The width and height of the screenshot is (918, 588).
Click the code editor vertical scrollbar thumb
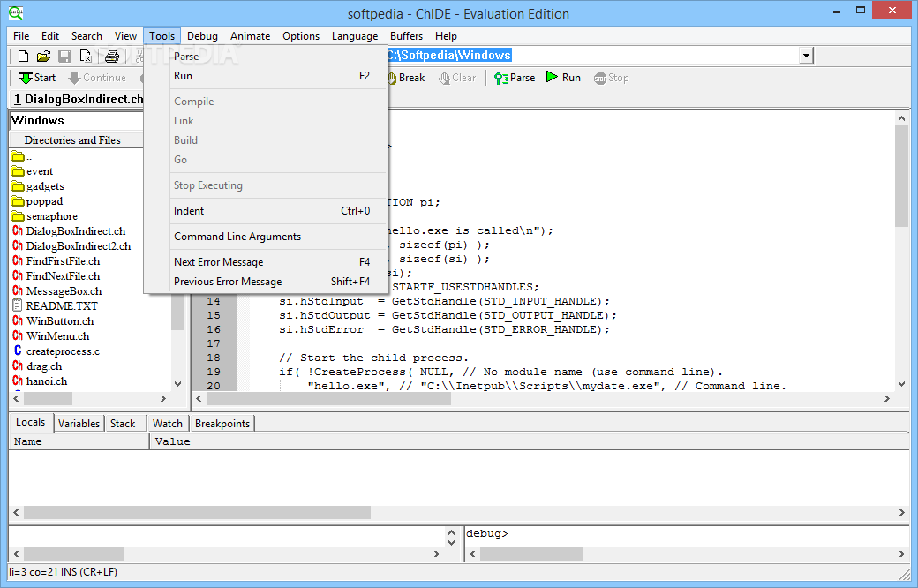901,176
